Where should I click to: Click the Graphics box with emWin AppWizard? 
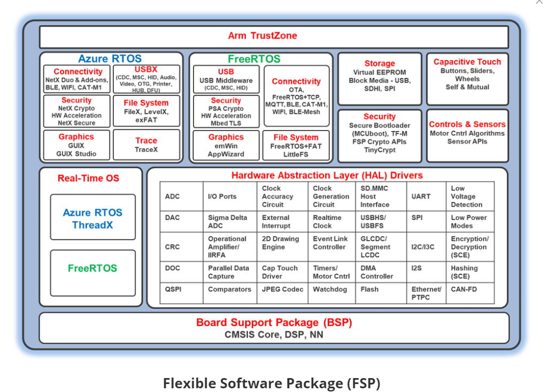point(226,145)
